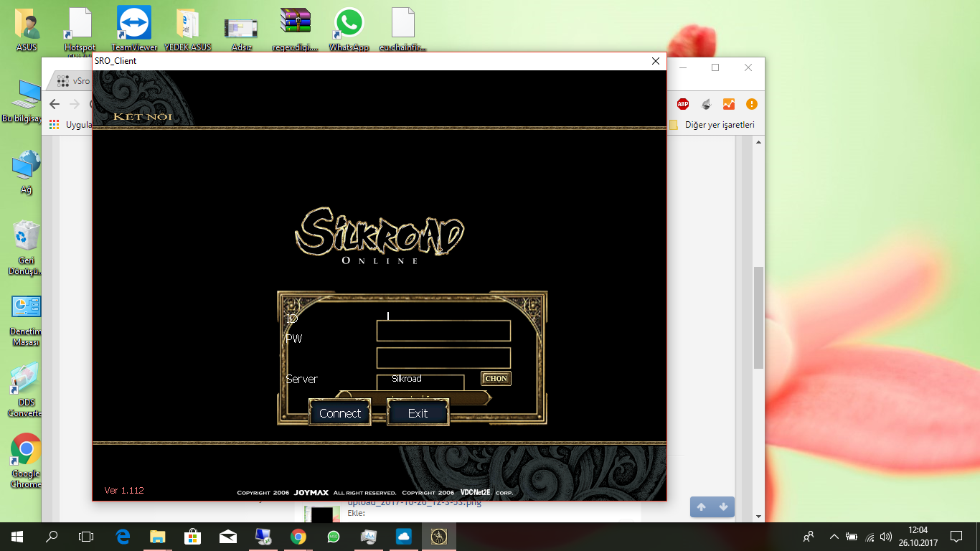
Task: Open the Hotspot Shield desktop shortcut
Action: [80, 29]
